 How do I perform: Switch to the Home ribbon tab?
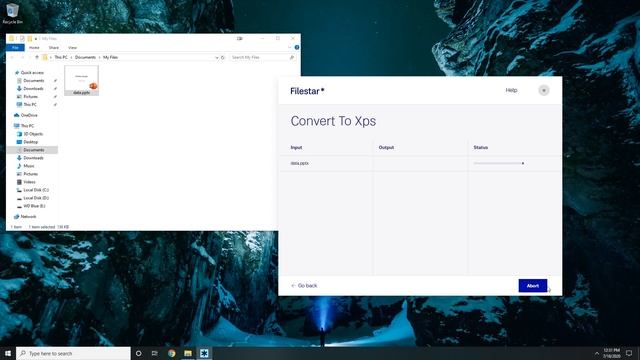pos(34,48)
